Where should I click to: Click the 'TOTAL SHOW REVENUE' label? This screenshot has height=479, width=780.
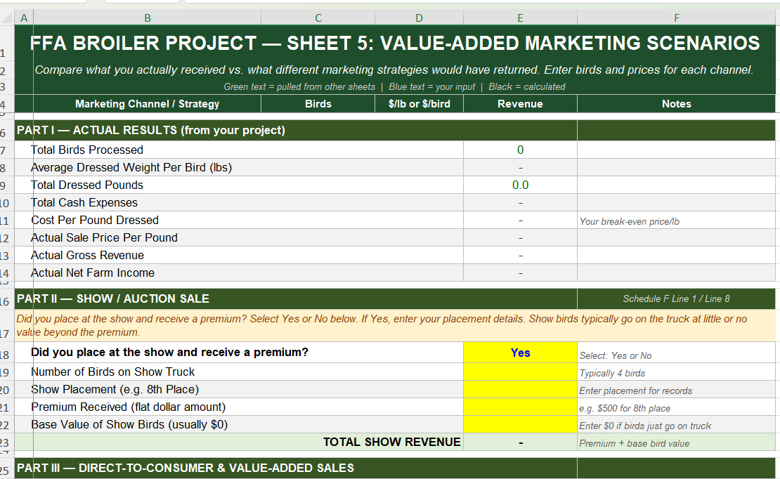(392, 442)
